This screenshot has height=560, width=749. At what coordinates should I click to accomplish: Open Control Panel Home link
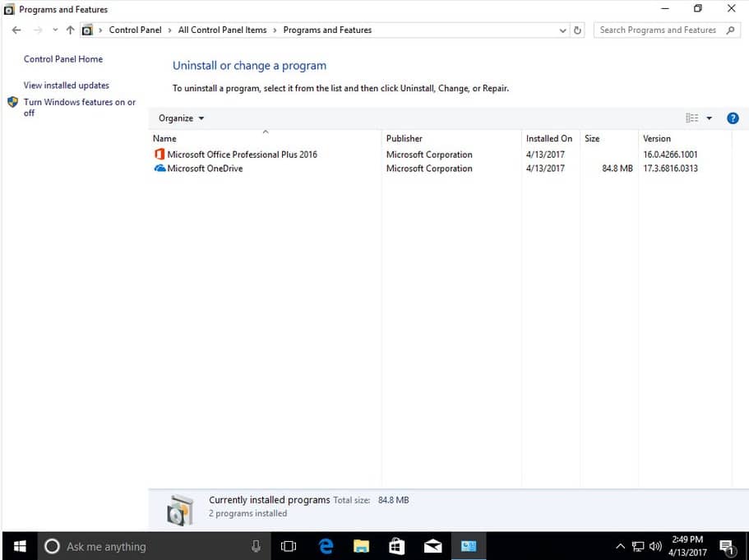(x=63, y=59)
